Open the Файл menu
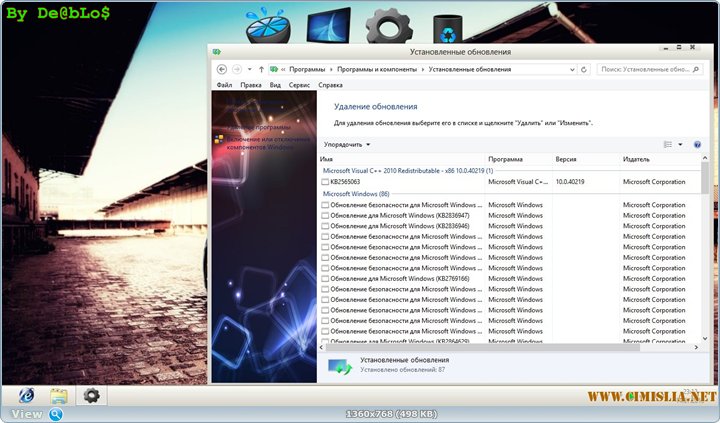720x423 pixels. click(x=224, y=86)
